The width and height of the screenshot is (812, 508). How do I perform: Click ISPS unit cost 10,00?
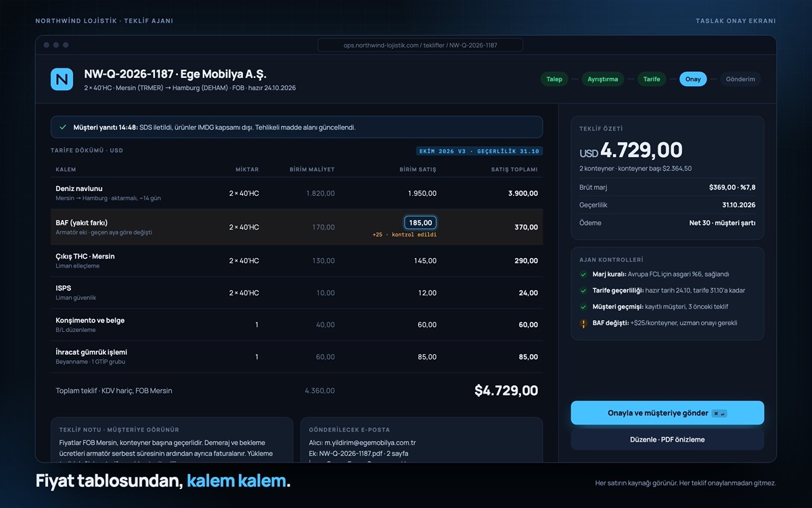pyautogui.click(x=325, y=293)
